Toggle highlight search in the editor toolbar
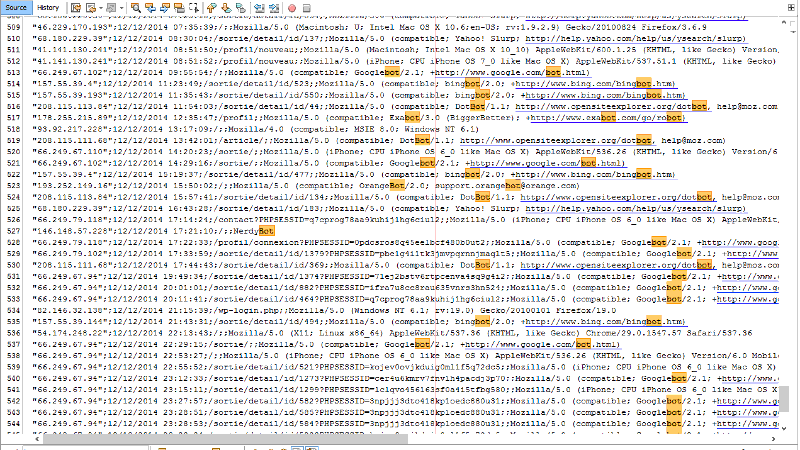Screen dimensions: 800x450 179,8
